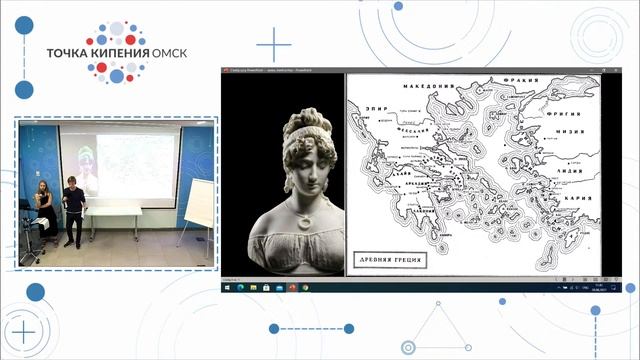This screenshot has width=640, height=360.
Task: Click the 'ЛИДИЯ' label on the map
Action: pos(569,171)
